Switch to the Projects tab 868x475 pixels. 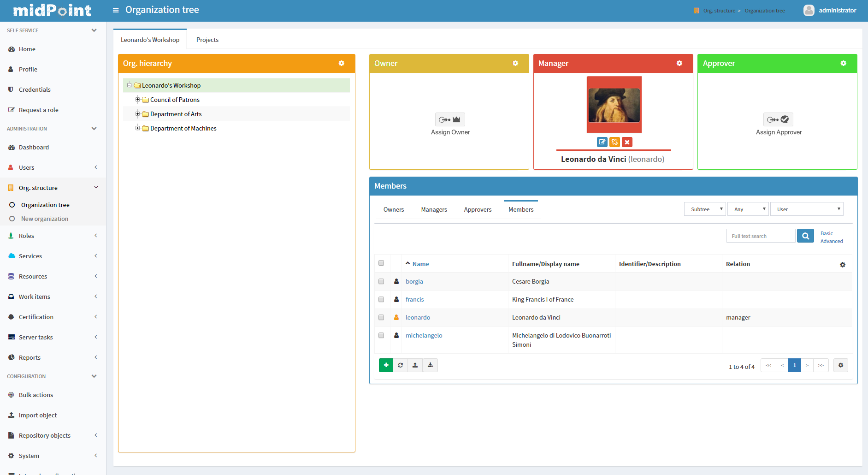[x=207, y=40]
